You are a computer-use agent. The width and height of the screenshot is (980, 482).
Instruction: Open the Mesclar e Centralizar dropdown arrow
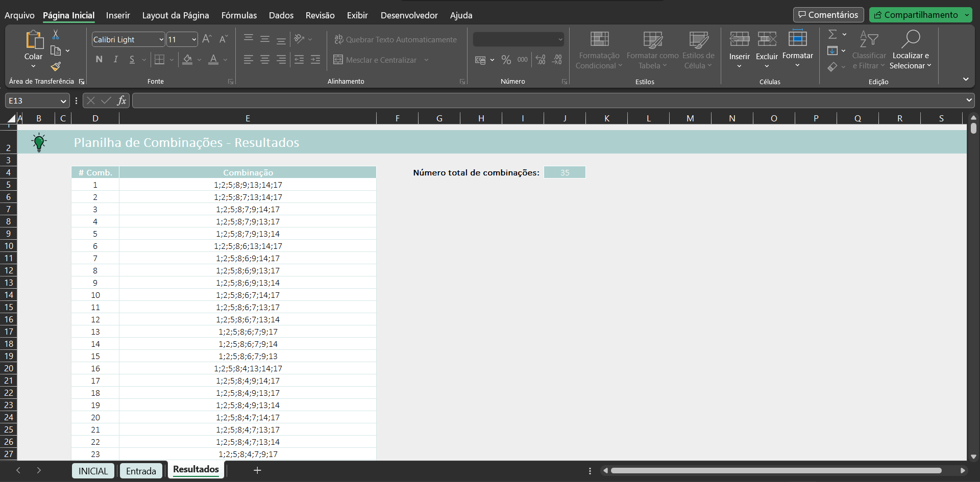tap(427, 60)
